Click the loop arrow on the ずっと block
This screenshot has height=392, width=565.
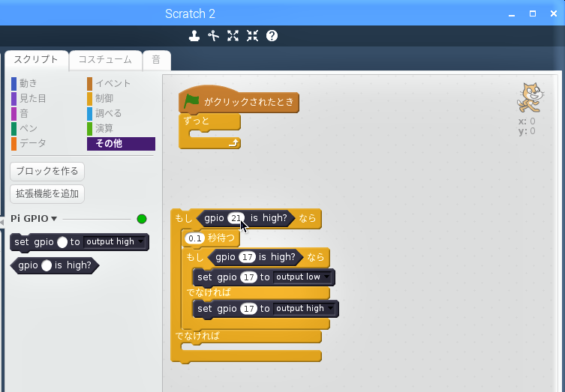point(233,143)
